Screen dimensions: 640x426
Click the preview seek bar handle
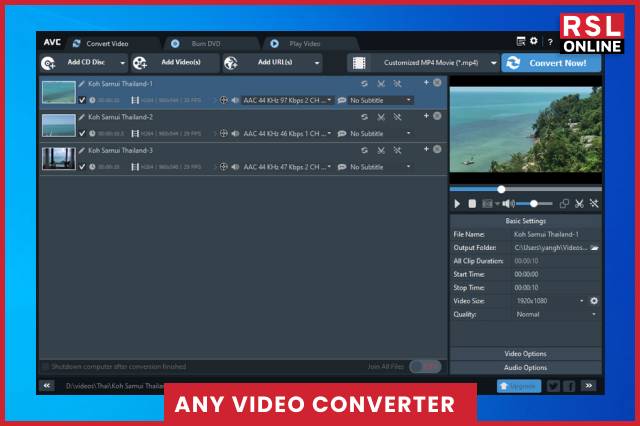501,189
